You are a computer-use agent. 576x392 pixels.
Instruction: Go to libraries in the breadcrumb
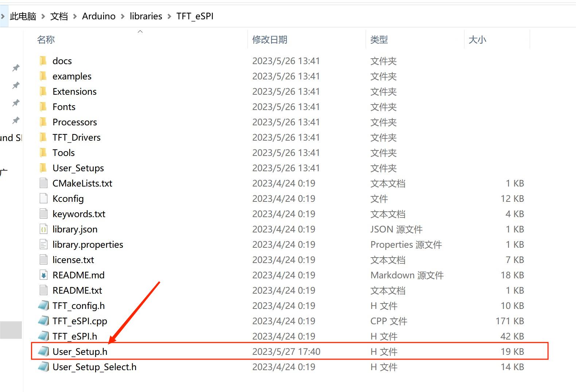146,16
